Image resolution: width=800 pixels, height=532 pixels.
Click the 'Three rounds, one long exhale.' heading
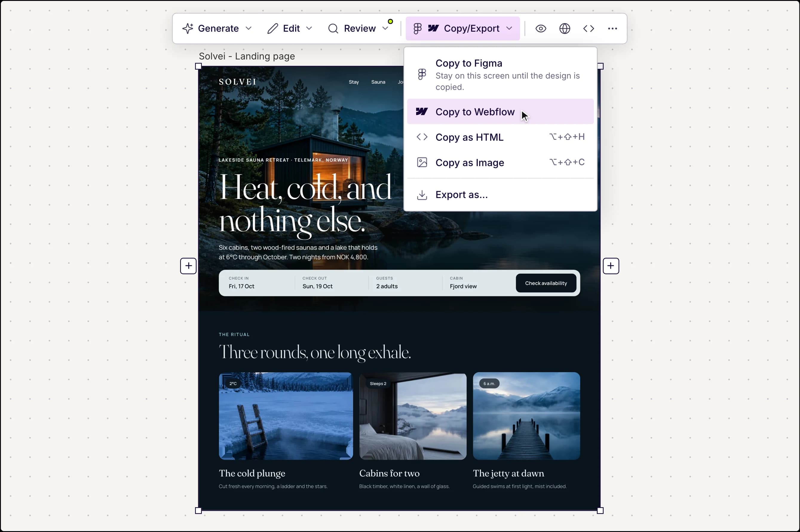(x=315, y=352)
